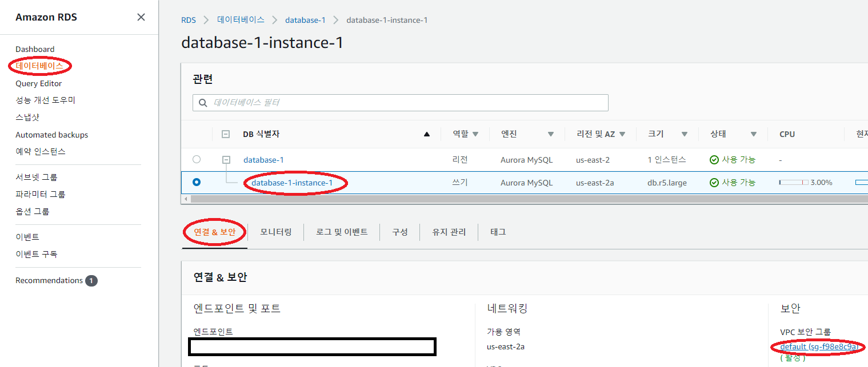Viewport: 868px width, 367px height.
Task: Open 이벤트 구독 in the sidebar
Action: point(36,254)
